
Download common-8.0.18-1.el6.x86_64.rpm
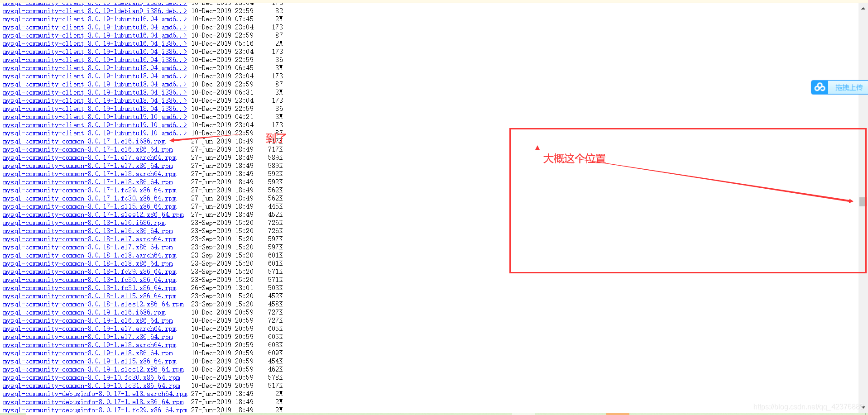[88, 231]
